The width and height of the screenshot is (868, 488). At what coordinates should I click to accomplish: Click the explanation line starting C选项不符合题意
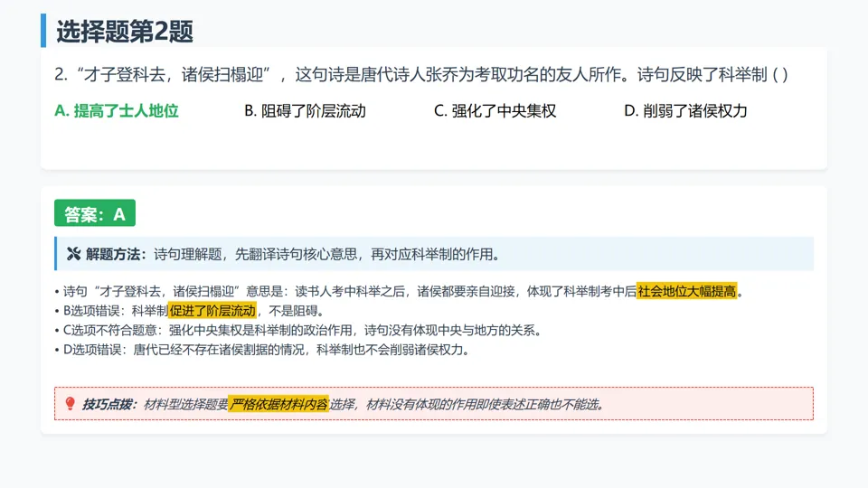298,331
